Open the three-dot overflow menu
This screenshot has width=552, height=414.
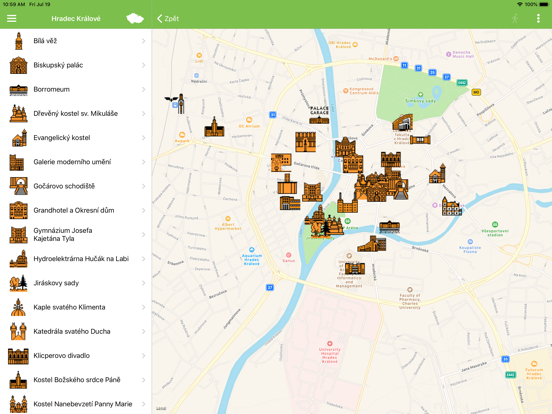(538, 18)
